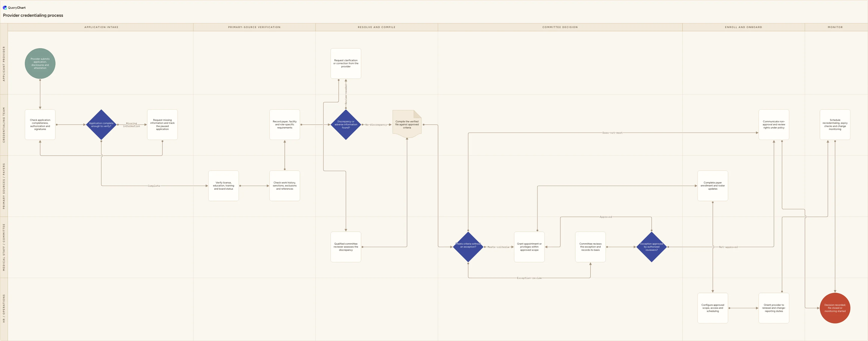The width and height of the screenshot is (868, 341).
Task: Click the QueryChart logo icon
Action: click(5, 7)
